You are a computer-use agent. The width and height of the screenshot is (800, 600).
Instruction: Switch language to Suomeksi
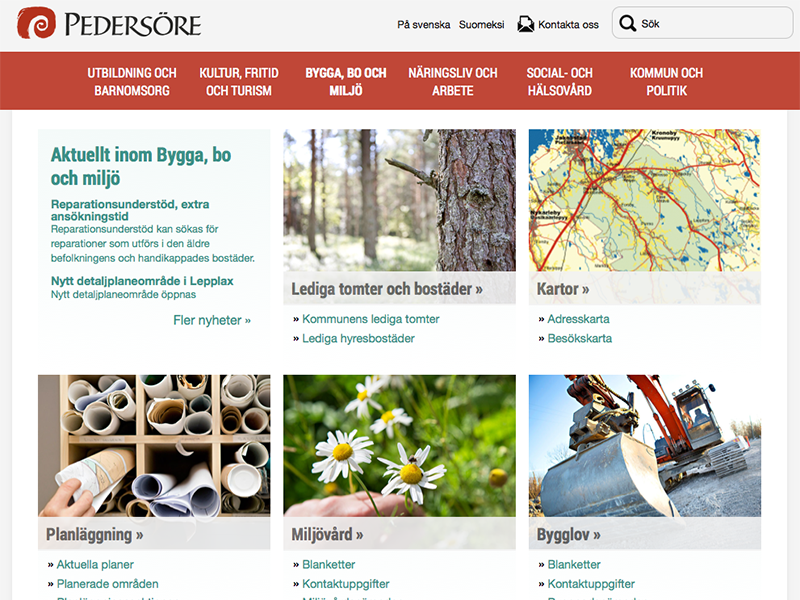coord(481,25)
